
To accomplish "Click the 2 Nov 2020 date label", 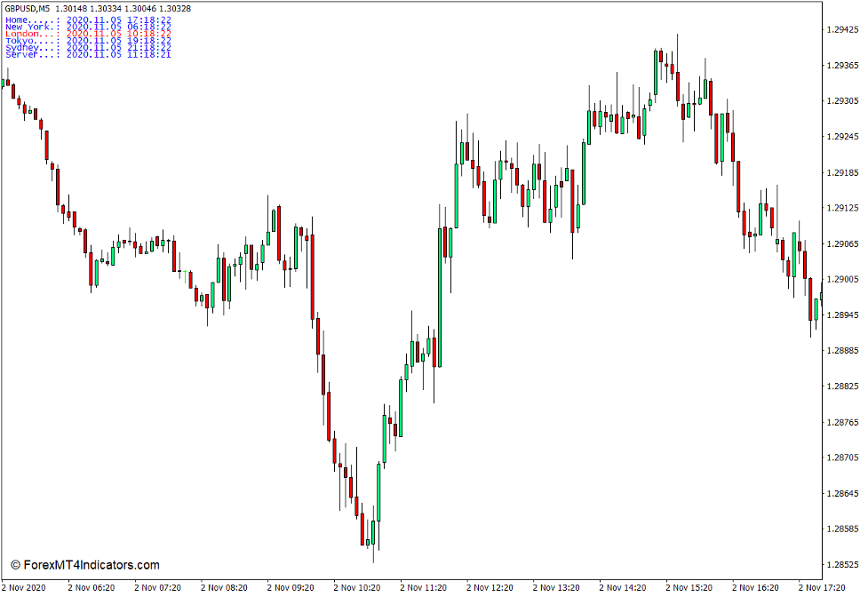I will point(24,587).
